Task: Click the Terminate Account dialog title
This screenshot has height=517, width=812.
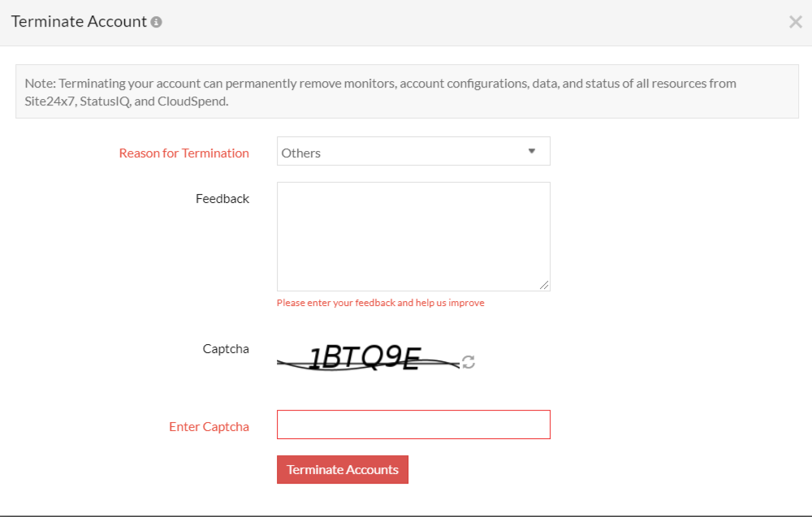Action: pos(79,22)
